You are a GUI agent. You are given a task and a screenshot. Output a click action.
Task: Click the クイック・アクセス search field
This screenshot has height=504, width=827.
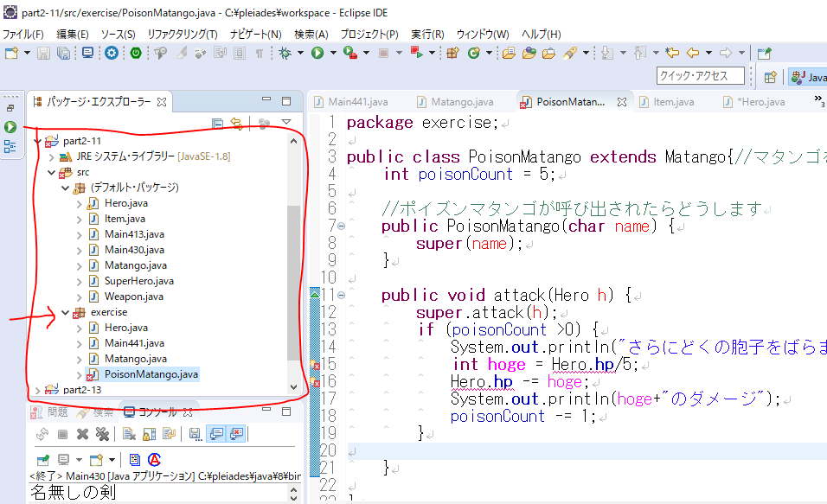pos(700,76)
